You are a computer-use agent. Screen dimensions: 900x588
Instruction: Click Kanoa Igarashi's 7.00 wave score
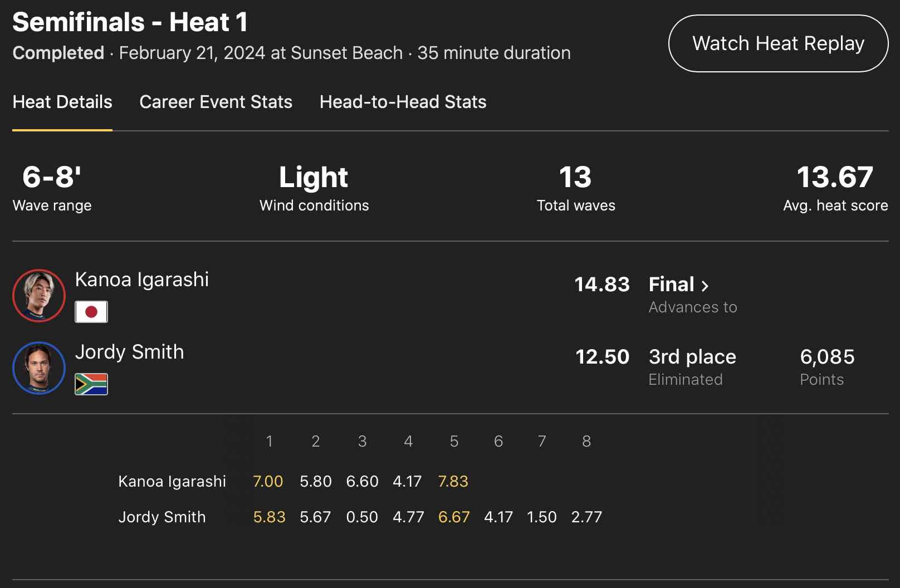268,481
